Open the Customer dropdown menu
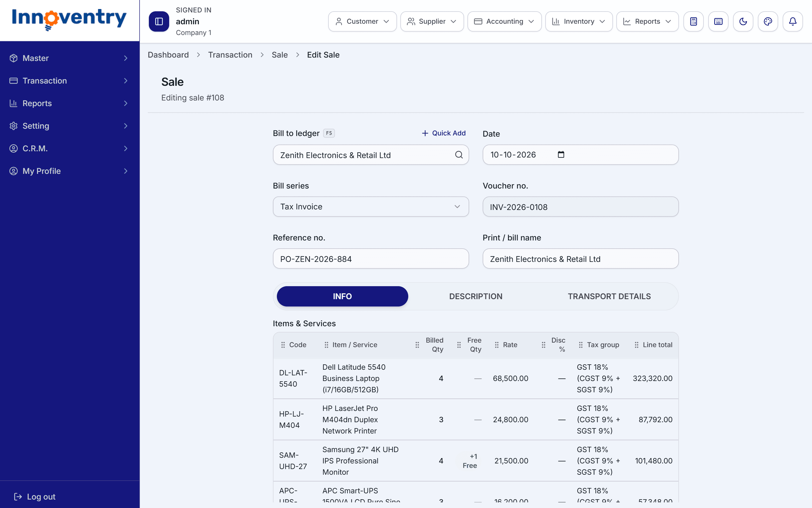 pyautogui.click(x=362, y=21)
